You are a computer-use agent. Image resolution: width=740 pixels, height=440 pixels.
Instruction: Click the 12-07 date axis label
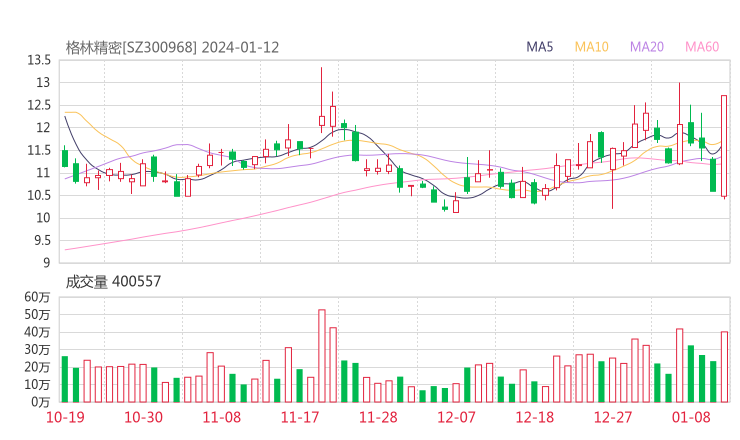pos(456,417)
